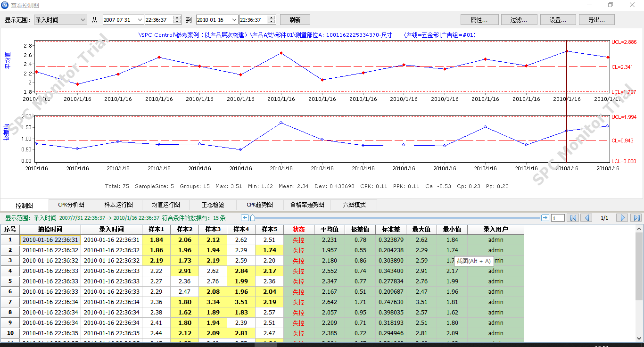
Task: Jump to the last page
Action: coord(636,218)
